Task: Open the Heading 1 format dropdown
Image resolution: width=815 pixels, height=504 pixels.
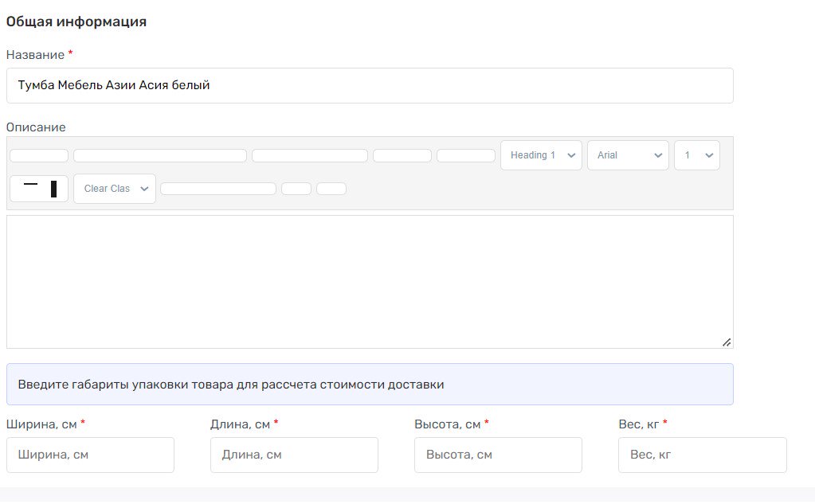Action: click(541, 155)
